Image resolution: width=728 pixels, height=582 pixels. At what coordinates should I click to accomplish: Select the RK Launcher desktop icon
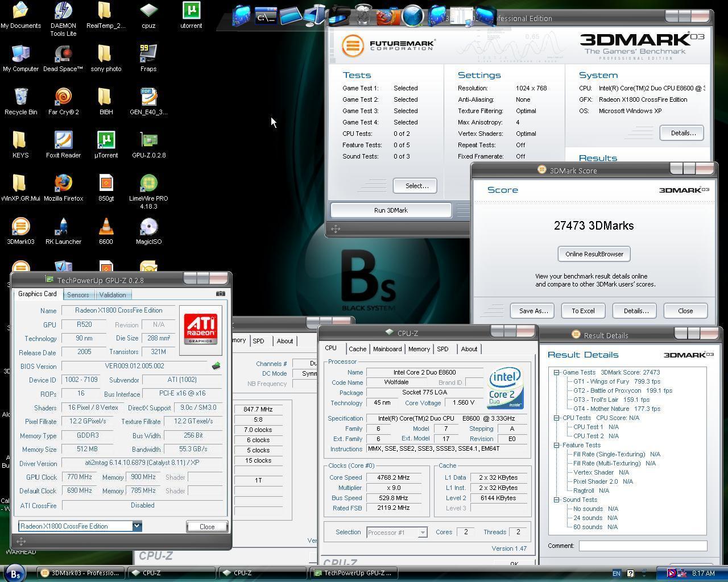(x=63, y=231)
